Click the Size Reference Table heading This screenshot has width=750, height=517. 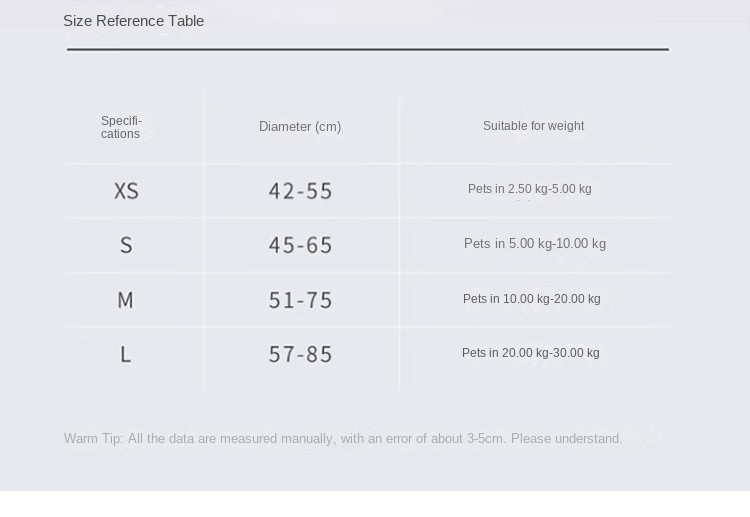pos(133,21)
